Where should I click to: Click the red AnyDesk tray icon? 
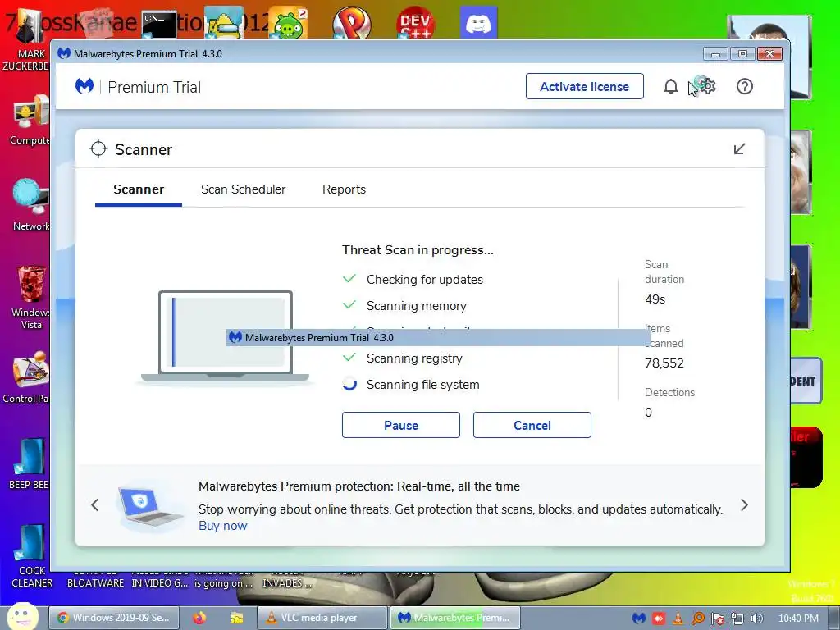pos(659,619)
